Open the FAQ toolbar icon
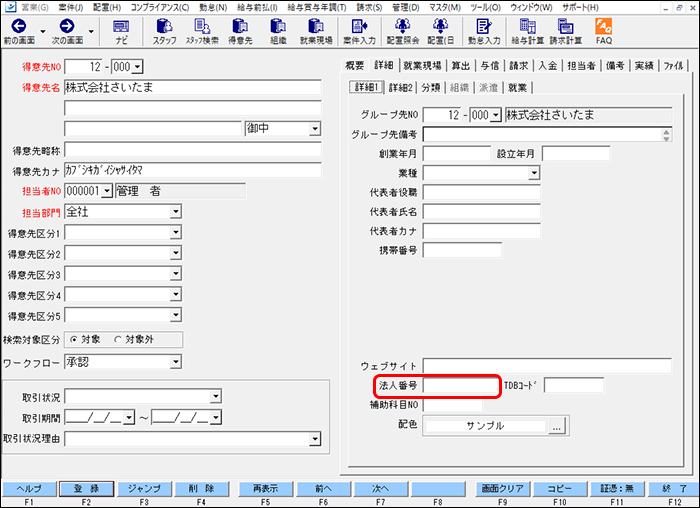Screen dimensions: 700x508 [x=604, y=26]
